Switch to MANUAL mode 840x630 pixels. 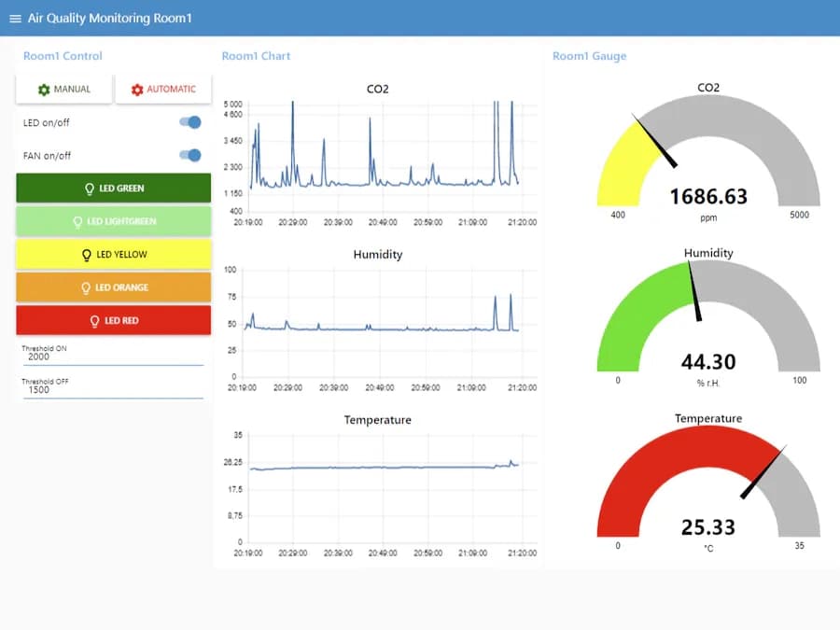[64, 90]
